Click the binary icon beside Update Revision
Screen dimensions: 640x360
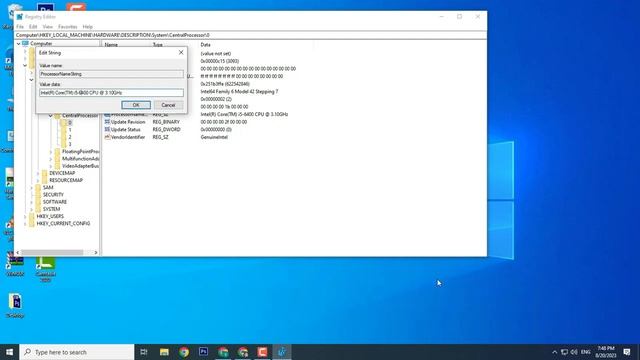pos(107,122)
